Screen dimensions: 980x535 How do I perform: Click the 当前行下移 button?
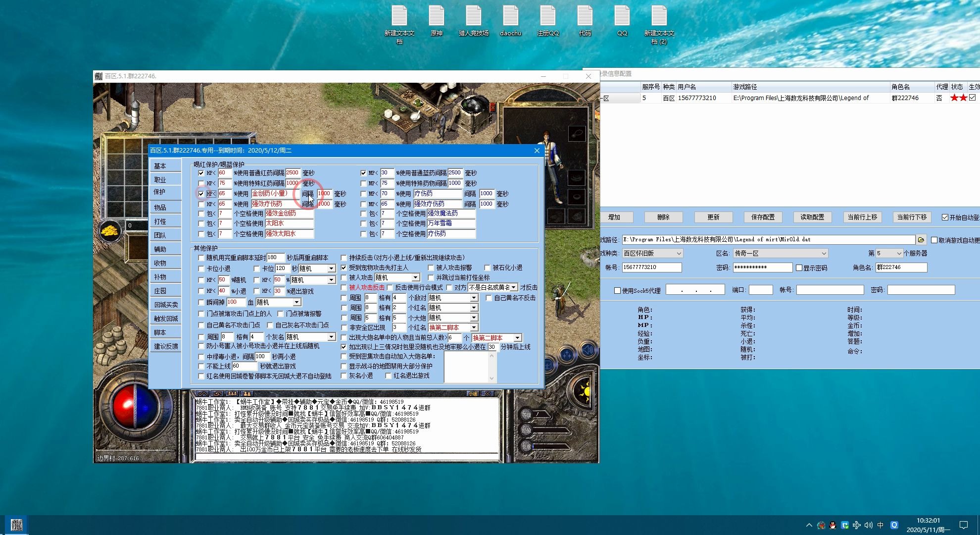pyautogui.click(x=912, y=217)
